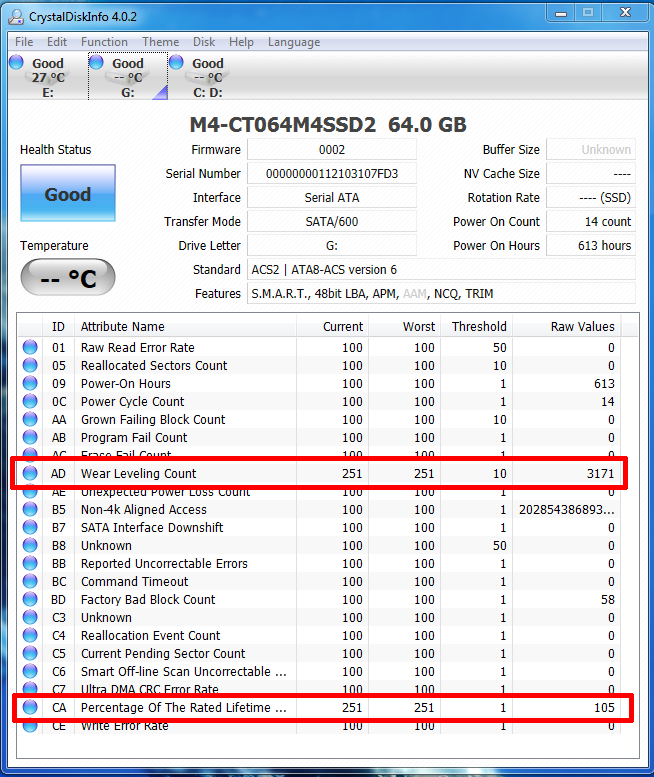The height and width of the screenshot is (777, 654).
Task: Click the Raw Values column header
Action: [566, 327]
